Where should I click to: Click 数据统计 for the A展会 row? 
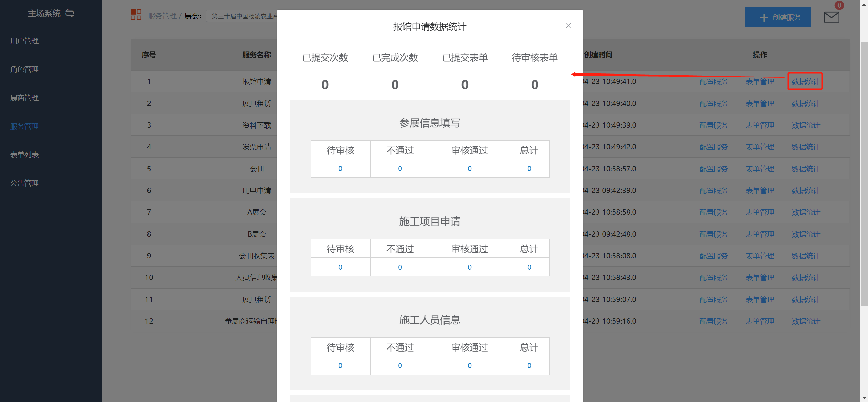[x=806, y=212]
